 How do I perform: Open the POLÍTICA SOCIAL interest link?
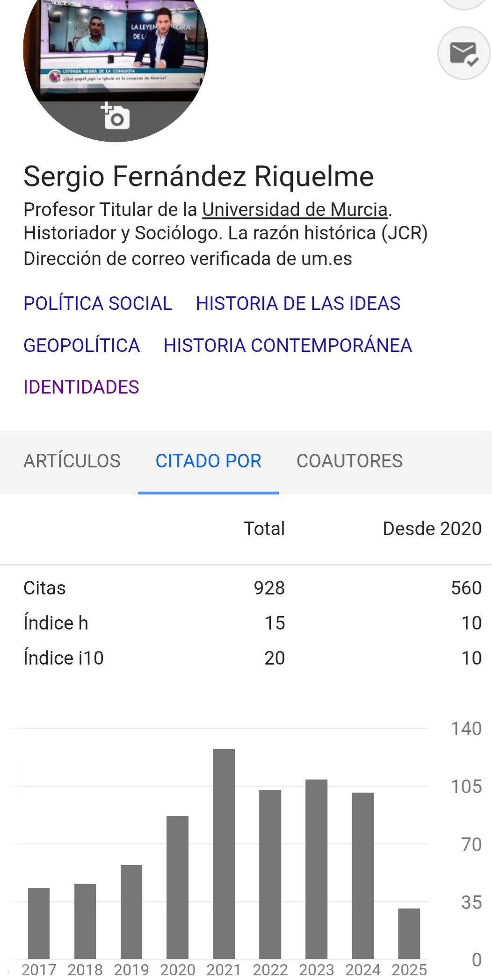point(98,303)
